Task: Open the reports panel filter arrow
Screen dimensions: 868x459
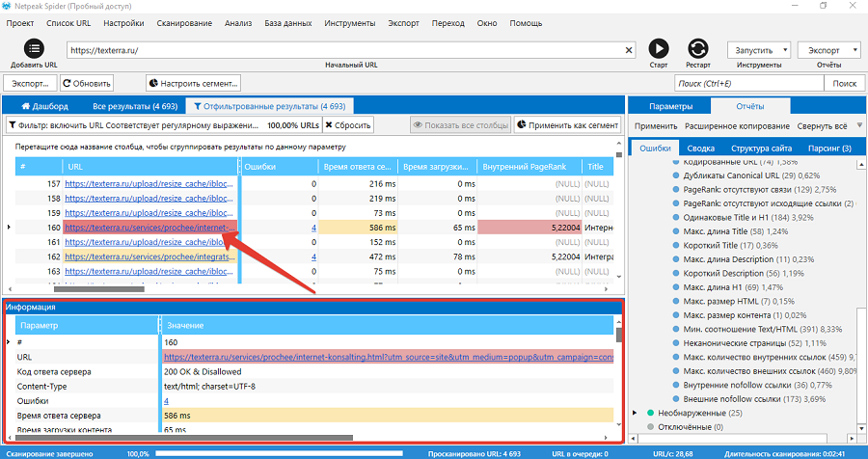Action: pos(859,125)
